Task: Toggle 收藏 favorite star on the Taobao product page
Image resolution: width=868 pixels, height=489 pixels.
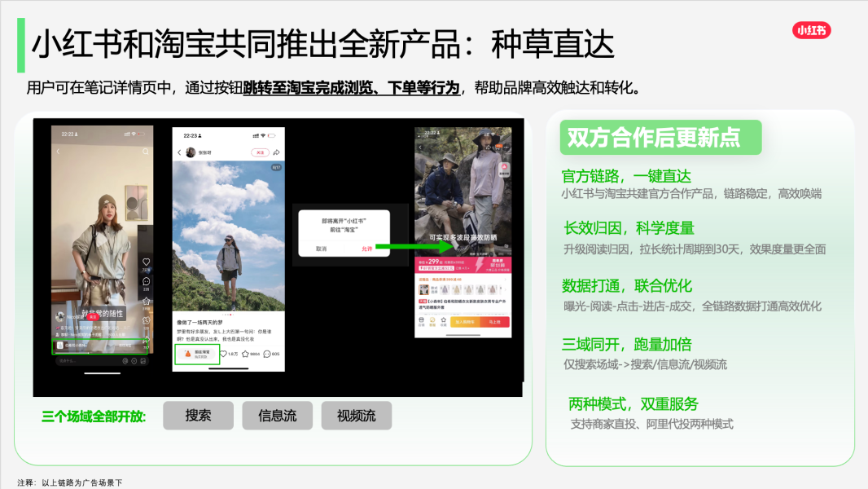Action: [444, 321]
